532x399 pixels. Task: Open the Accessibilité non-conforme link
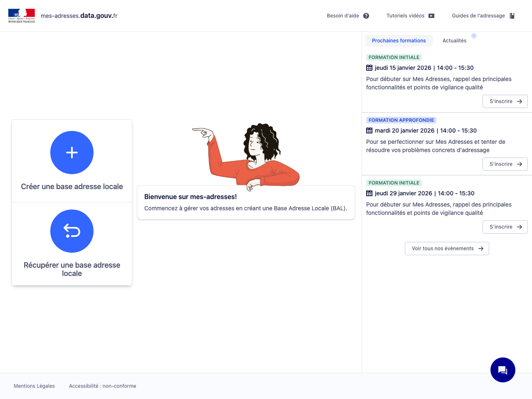103,386
